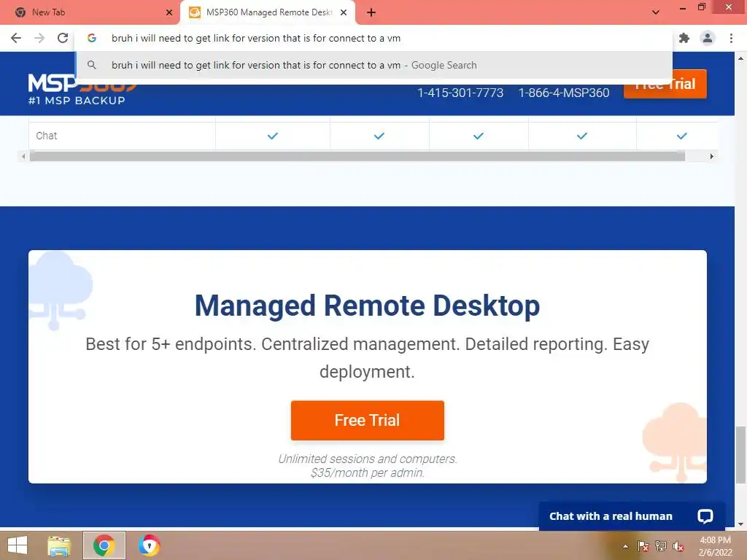Click the muted volume tray icon
The height and width of the screenshot is (560, 747).
tap(678, 546)
